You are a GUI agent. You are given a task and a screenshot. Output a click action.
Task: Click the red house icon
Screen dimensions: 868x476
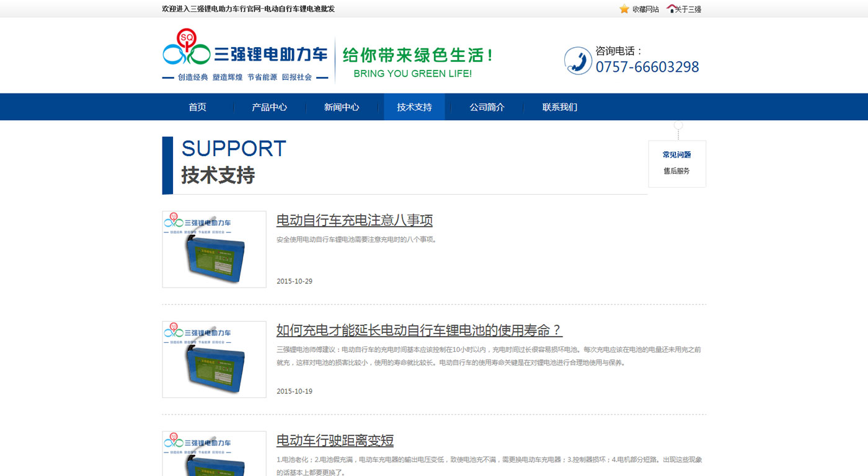[671, 9]
